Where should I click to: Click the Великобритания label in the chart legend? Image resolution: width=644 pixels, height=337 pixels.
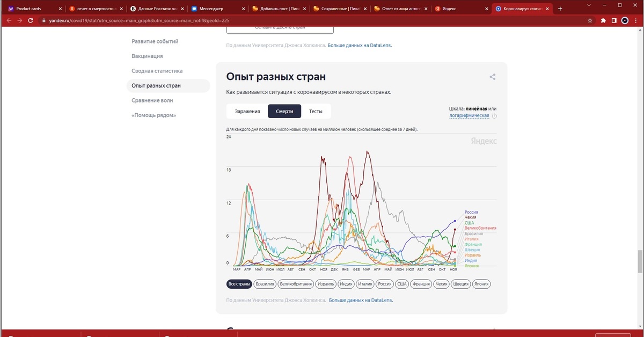[x=480, y=228]
